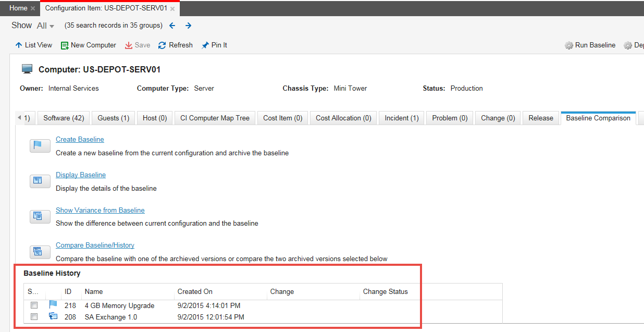This screenshot has width=644, height=332.
Task: Close the Configuration Item US-DEPOT-SERV01 tab
Action: 172,9
